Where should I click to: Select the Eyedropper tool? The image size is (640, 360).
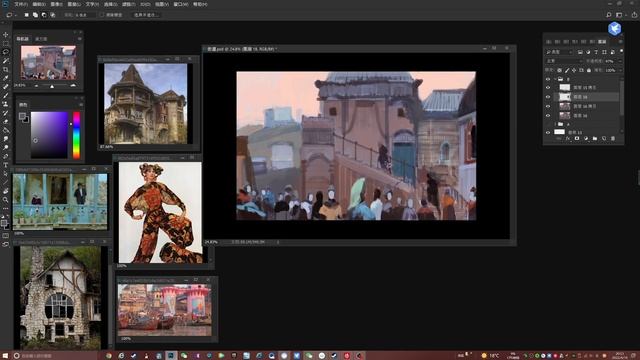[x=6, y=78]
